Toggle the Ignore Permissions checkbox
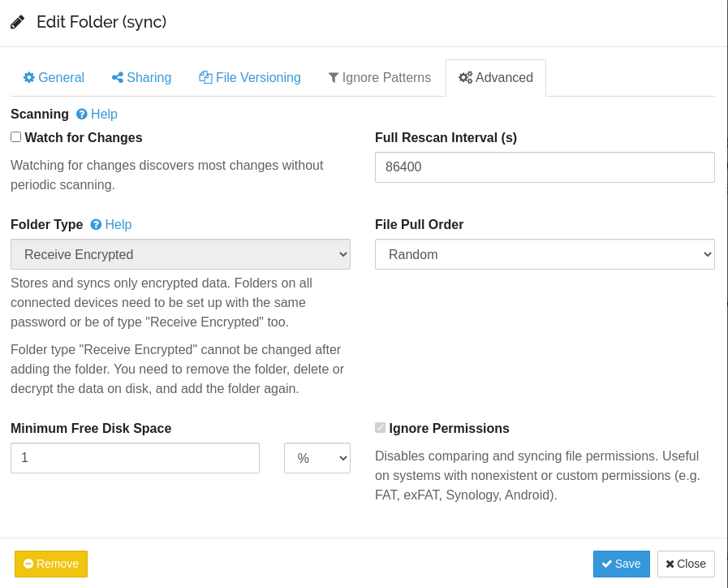Viewport: 728px width, 588px height. click(x=380, y=428)
